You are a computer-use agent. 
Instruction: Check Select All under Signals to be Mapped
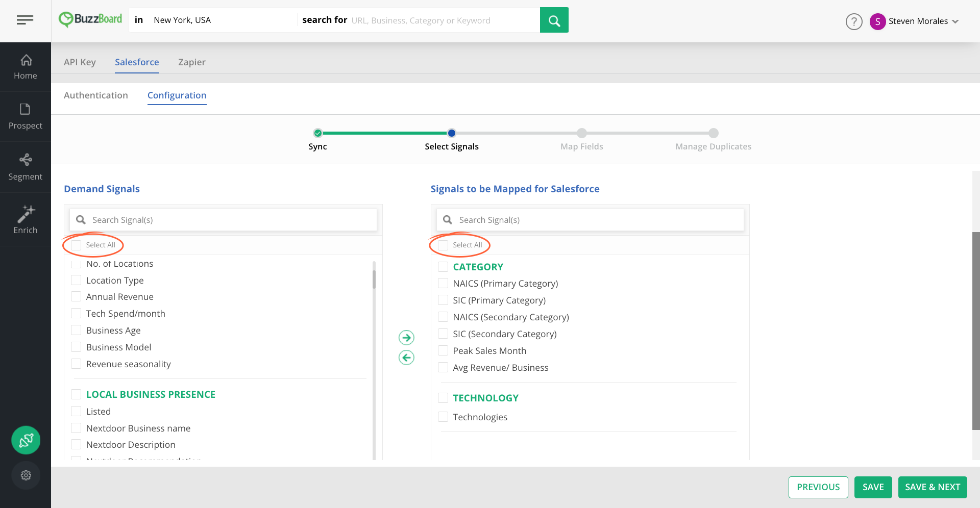click(x=443, y=245)
